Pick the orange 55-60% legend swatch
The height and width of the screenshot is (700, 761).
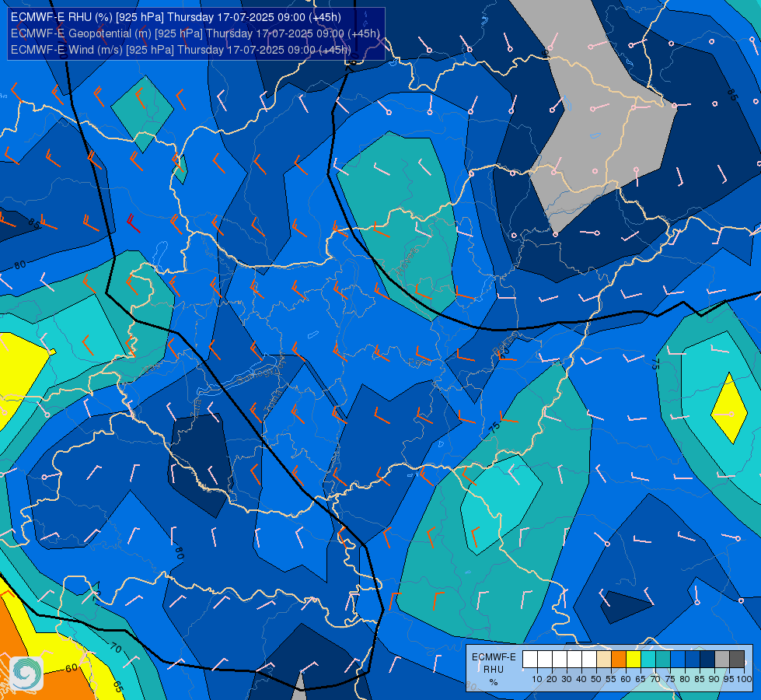click(619, 660)
